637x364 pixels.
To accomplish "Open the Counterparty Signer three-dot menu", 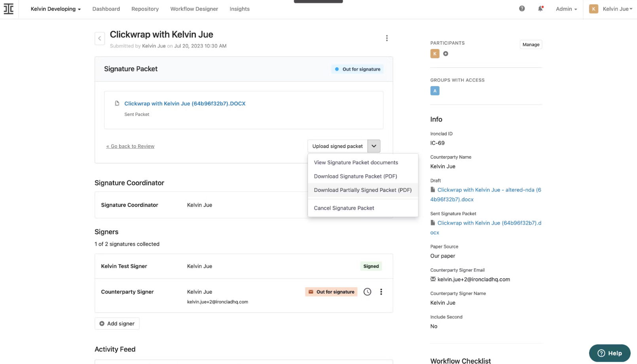I will click(381, 292).
